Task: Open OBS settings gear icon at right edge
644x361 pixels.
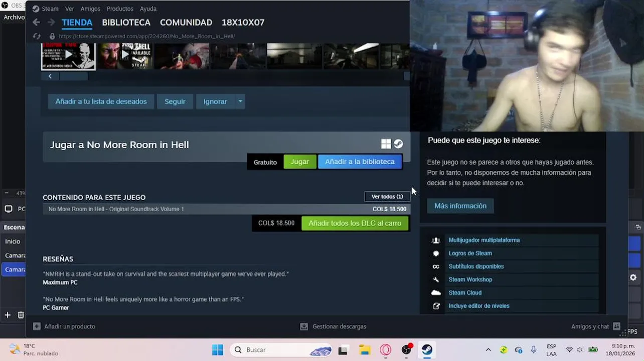Action: (633, 277)
